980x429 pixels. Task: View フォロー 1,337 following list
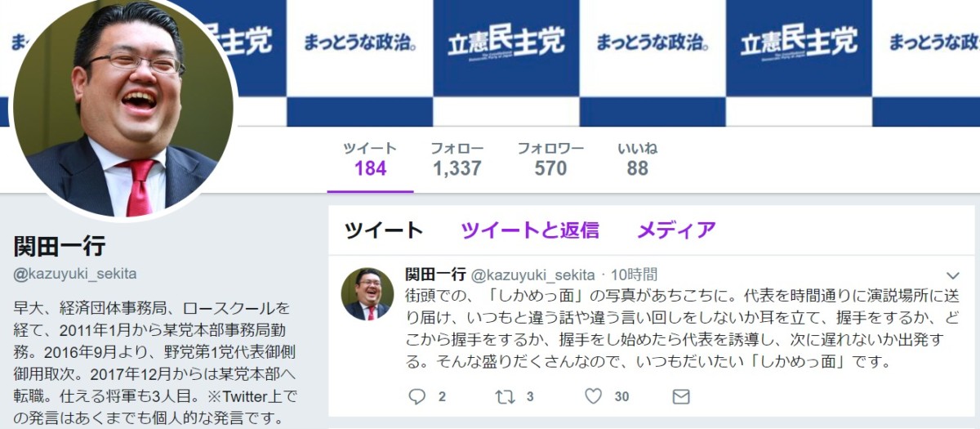point(457,159)
